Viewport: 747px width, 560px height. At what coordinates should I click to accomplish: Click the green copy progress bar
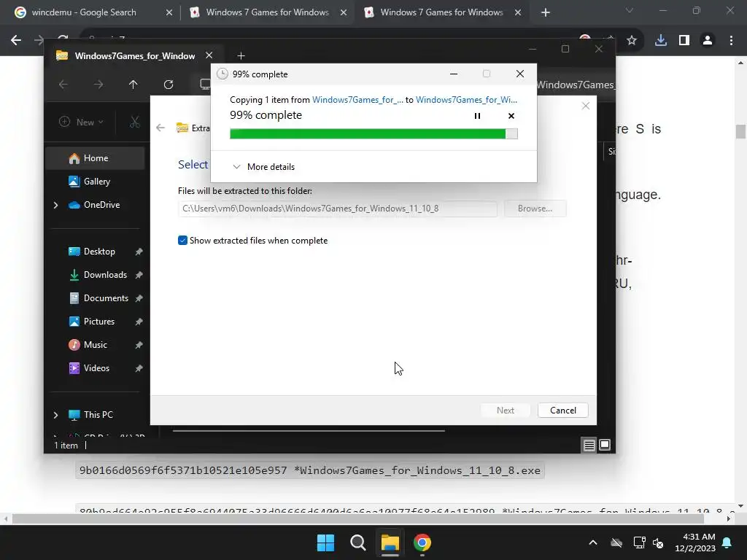373,134
